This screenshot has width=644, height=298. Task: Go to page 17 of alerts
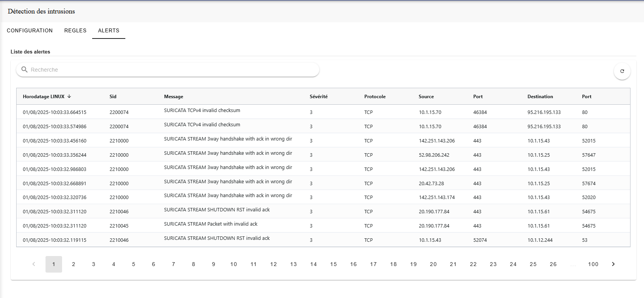pyautogui.click(x=373, y=264)
